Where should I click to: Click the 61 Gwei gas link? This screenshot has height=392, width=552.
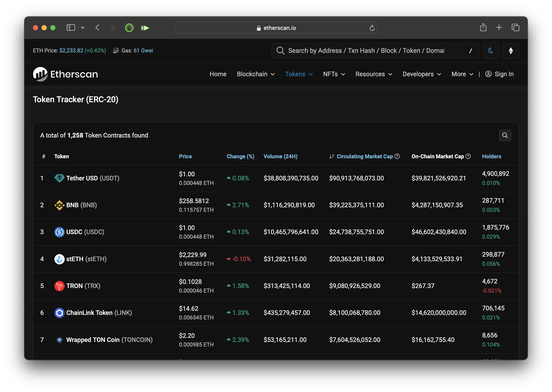(143, 50)
